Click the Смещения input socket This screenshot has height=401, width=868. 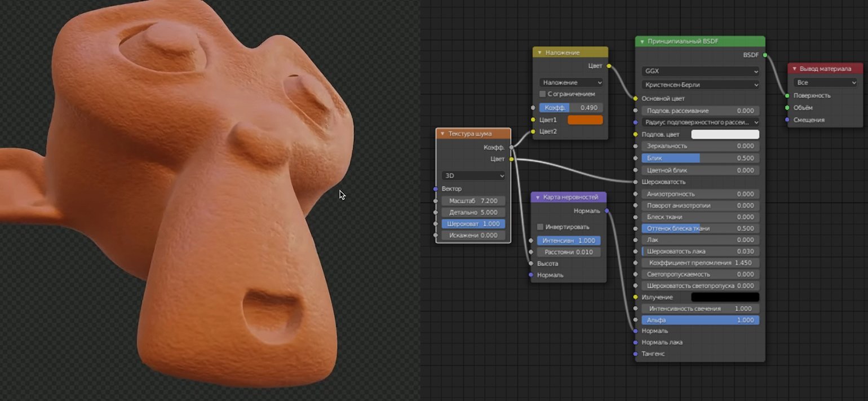coord(787,120)
